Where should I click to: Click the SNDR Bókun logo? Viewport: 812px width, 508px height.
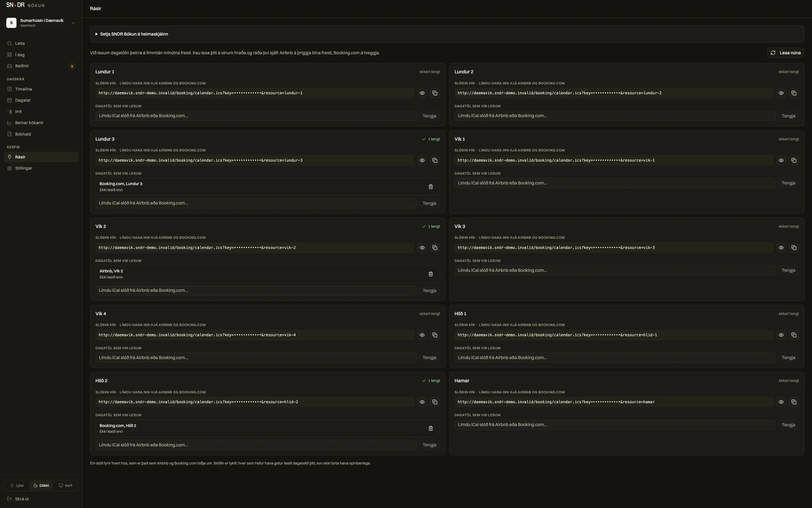[25, 5]
